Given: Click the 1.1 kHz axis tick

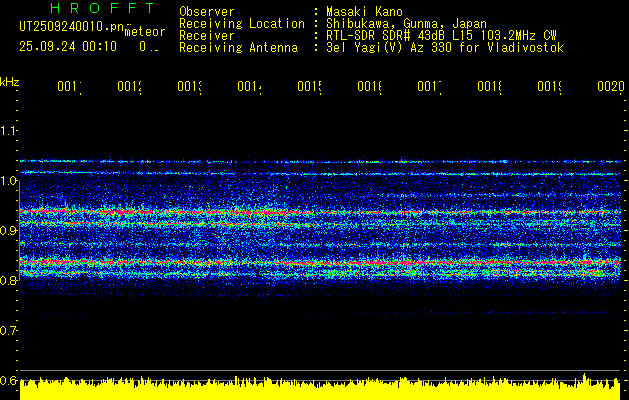Looking at the screenshot, I should tap(9, 130).
